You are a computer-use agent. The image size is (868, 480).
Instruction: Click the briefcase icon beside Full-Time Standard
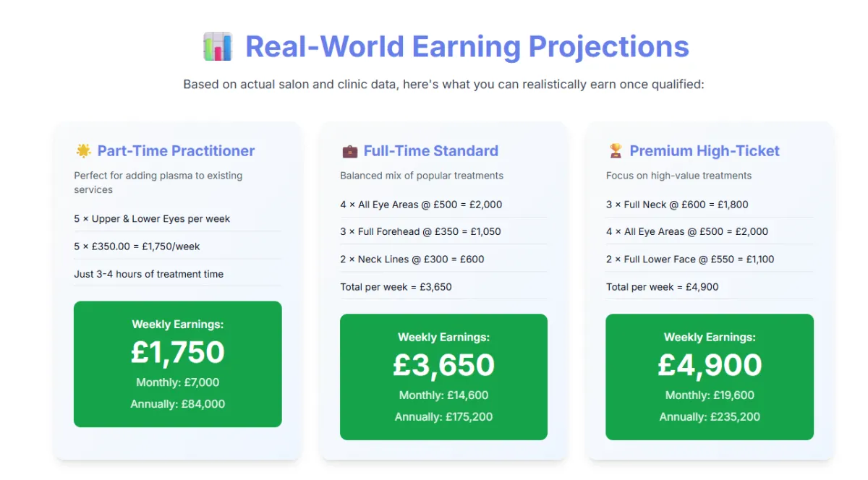(349, 151)
